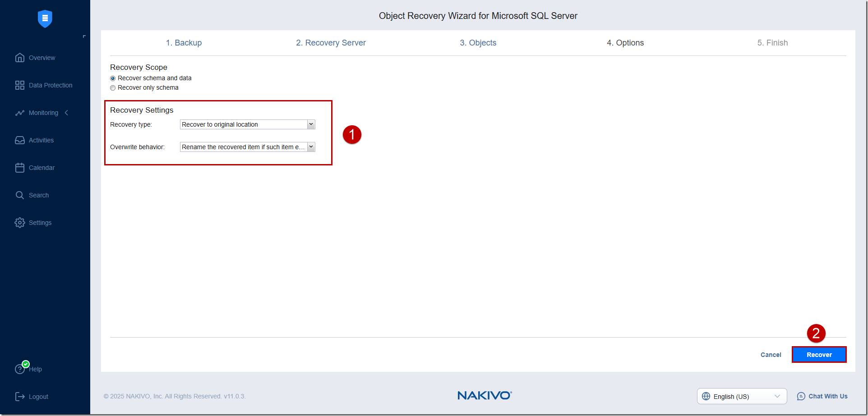
Task: Open the English (US) language selector
Action: pyautogui.click(x=742, y=396)
